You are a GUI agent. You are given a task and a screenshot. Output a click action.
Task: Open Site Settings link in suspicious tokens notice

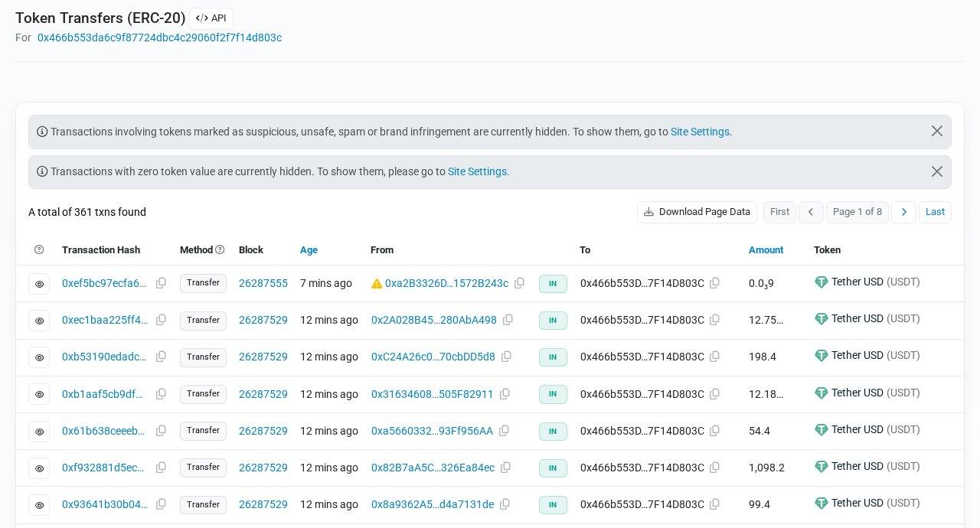(700, 132)
